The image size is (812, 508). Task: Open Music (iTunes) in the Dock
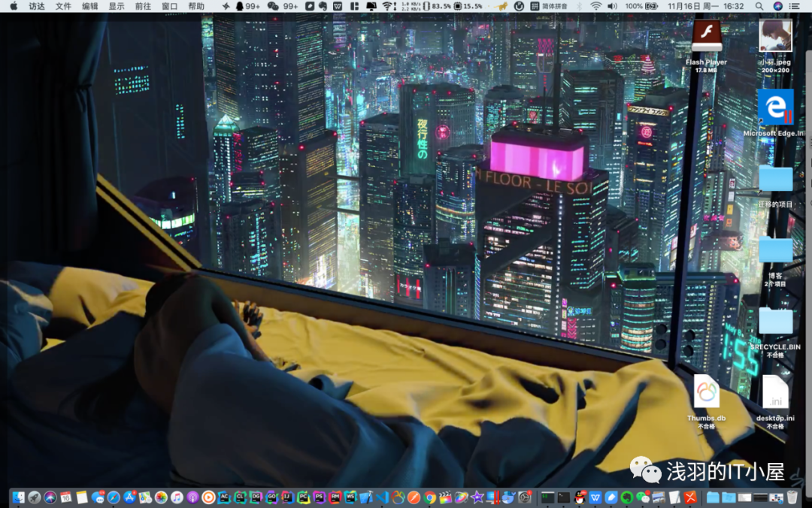[177, 497]
